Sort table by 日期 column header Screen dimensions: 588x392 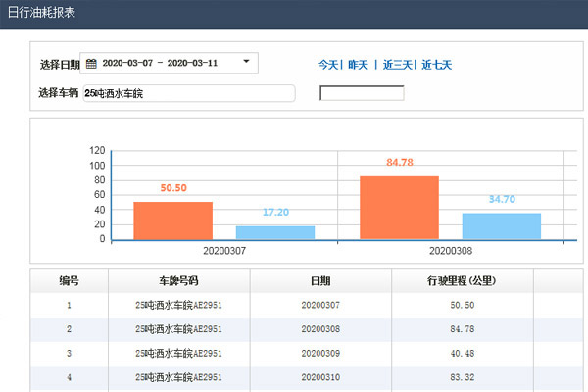319,280
